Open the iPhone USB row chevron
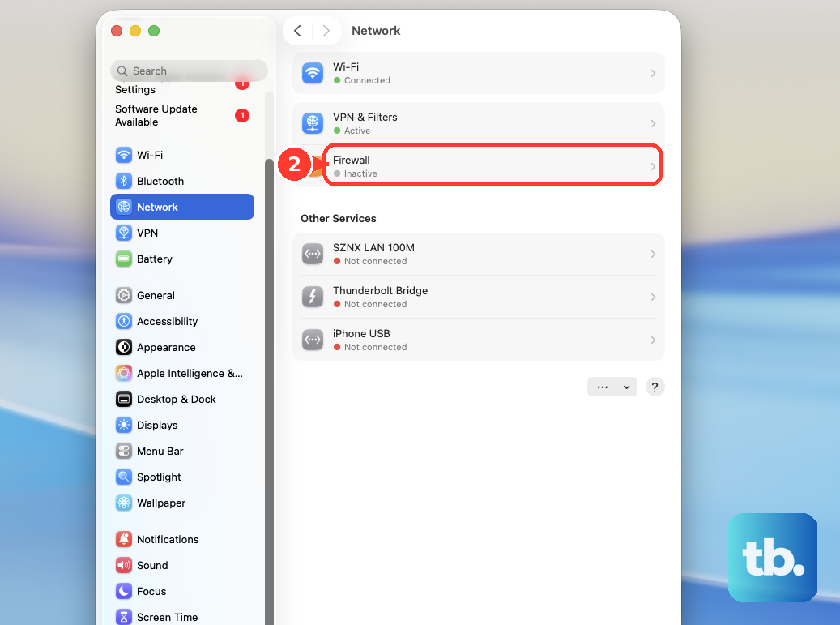This screenshot has height=625, width=840. [x=653, y=340]
